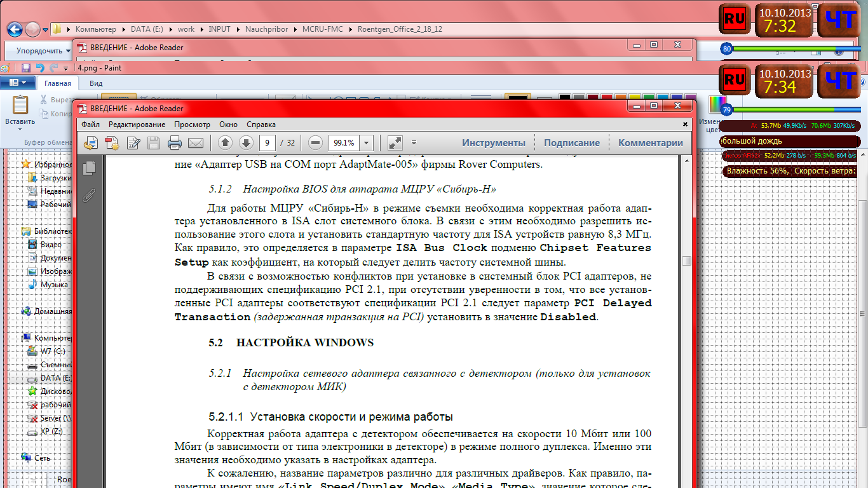Open the zoom percentage dropdown arrow
Viewport: 868px width, 488px height.
coord(366,143)
